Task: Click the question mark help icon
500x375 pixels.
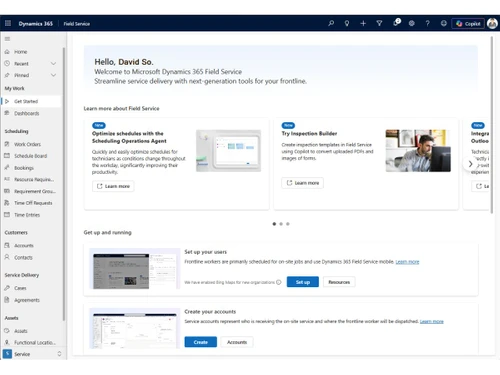Action: click(427, 23)
